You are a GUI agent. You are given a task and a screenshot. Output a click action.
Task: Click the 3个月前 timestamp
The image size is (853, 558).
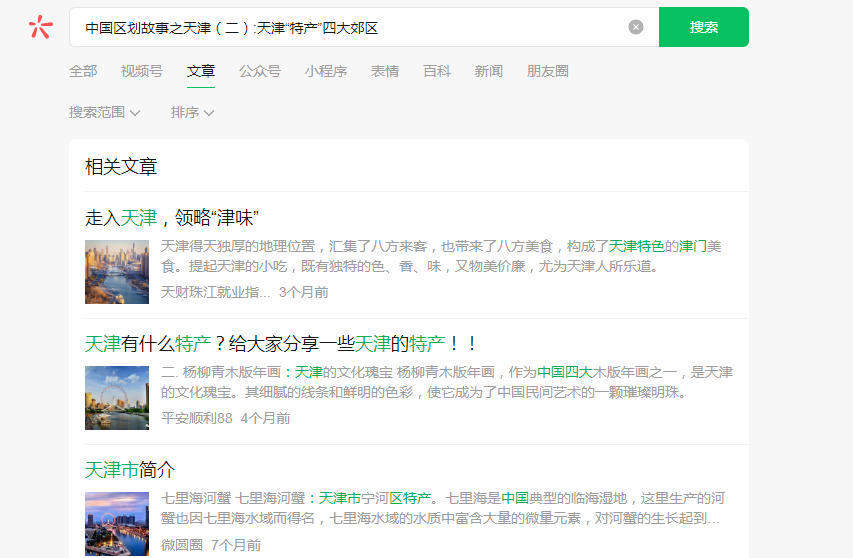tap(304, 293)
